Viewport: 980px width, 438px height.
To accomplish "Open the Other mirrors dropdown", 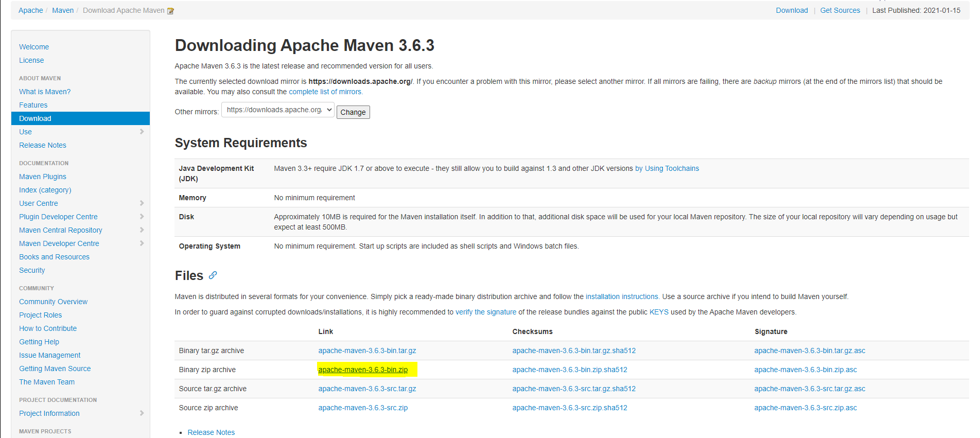I will (278, 110).
